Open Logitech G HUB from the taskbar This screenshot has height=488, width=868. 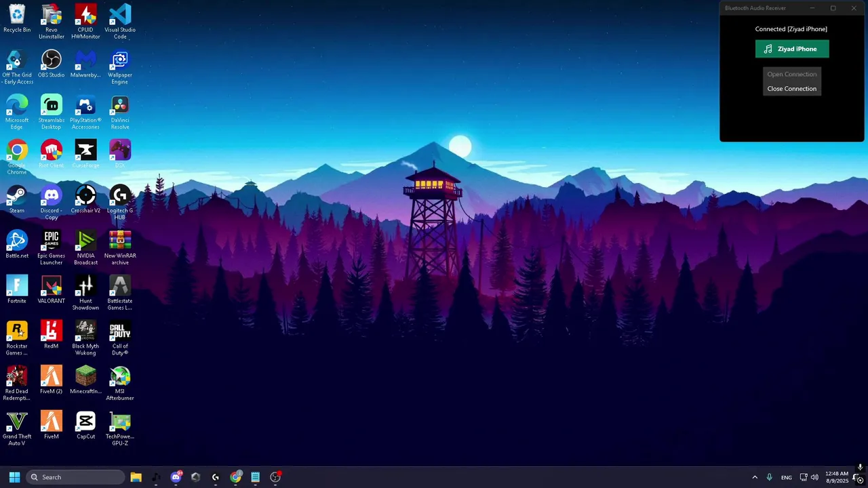coord(216,477)
